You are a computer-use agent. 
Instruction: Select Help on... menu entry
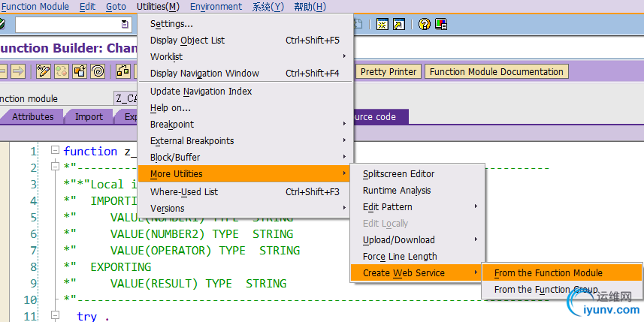[245, 108]
